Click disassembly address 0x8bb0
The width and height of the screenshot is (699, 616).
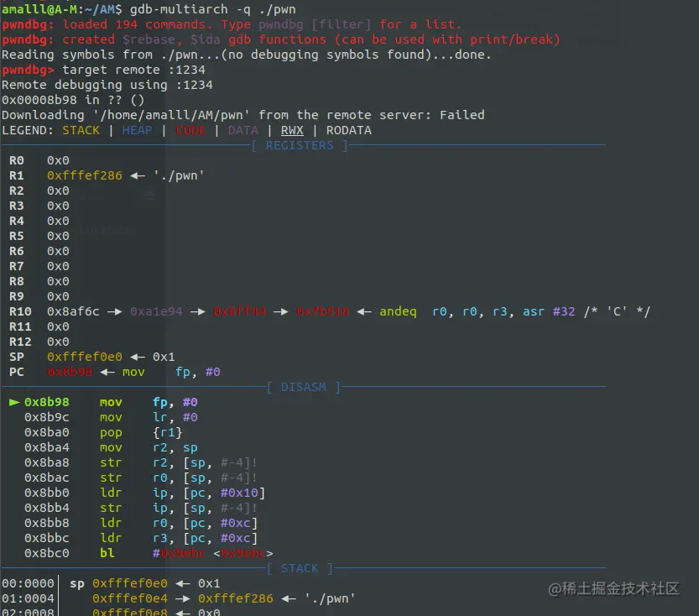47,493
